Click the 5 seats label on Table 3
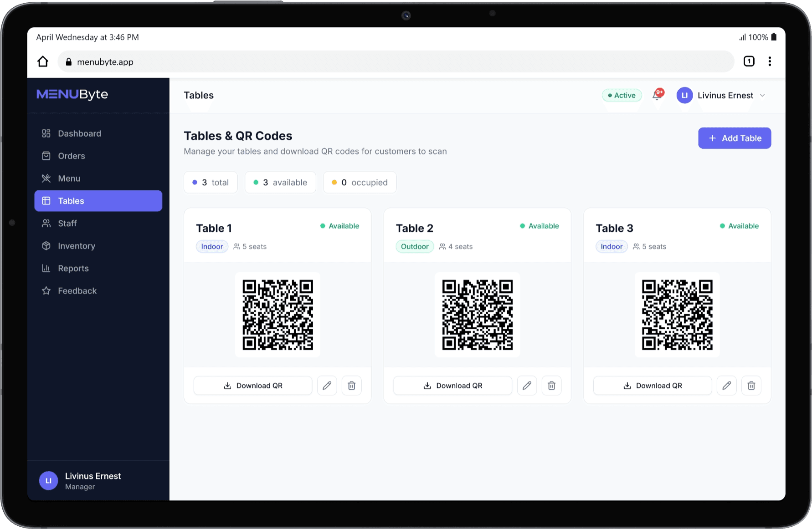Image resolution: width=812 pixels, height=529 pixels. point(650,246)
